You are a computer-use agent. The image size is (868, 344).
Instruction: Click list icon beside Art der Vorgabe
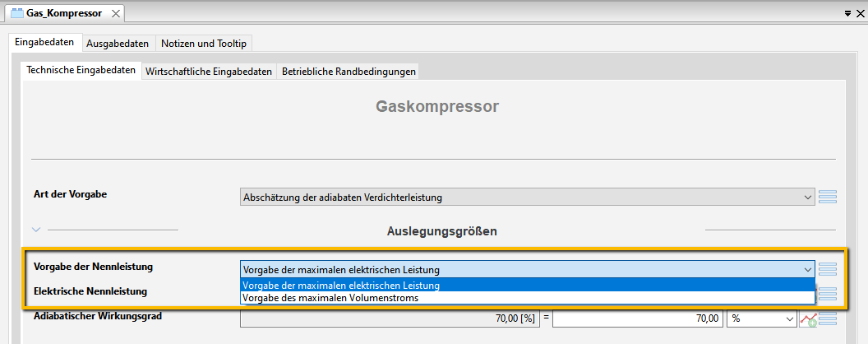click(827, 197)
